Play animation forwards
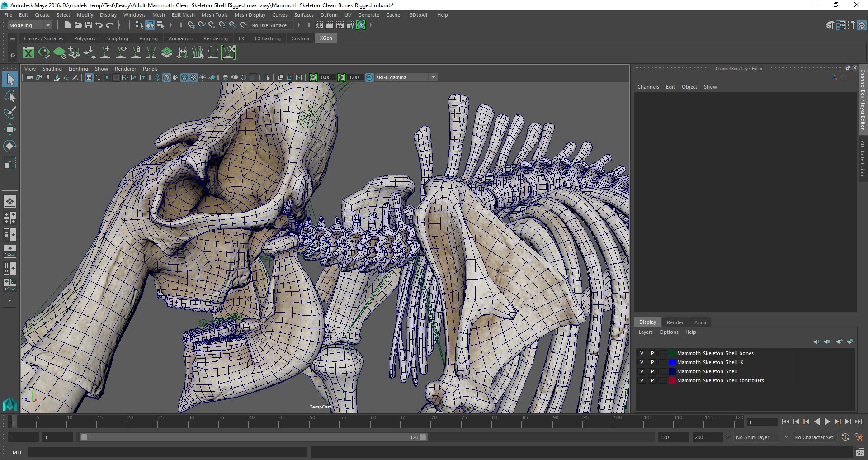868x460 pixels. click(827, 422)
